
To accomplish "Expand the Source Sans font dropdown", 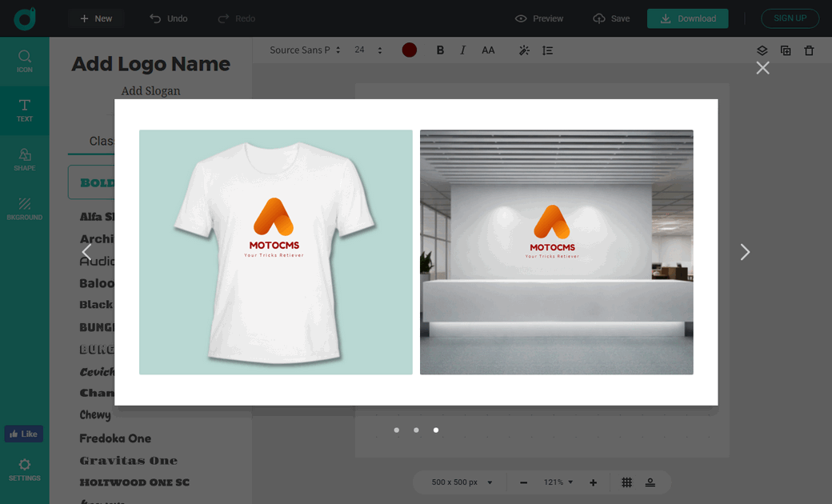I will tap(305, 50).
